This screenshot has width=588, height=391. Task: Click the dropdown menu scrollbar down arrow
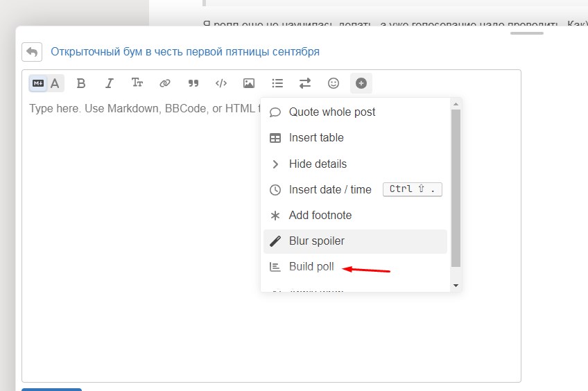(456, 286)
